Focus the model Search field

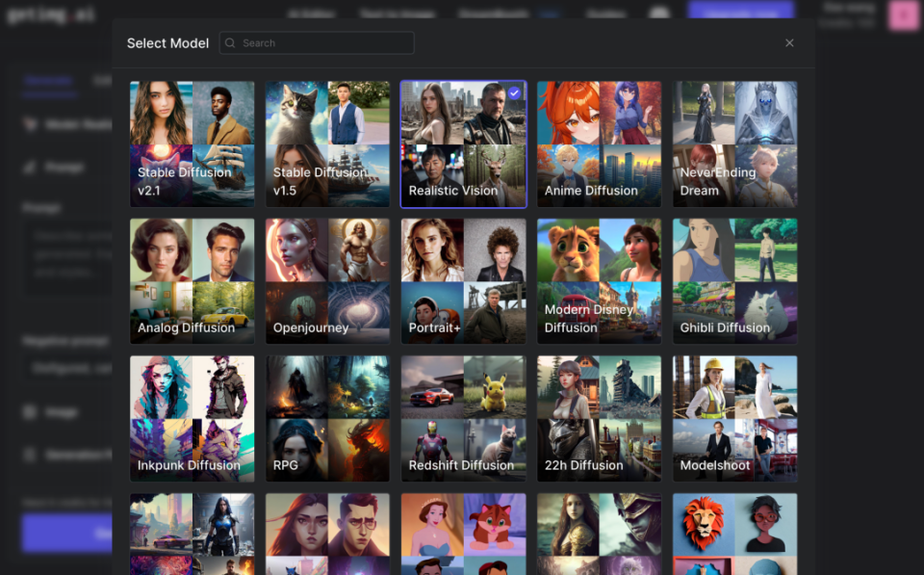point(317,43)
